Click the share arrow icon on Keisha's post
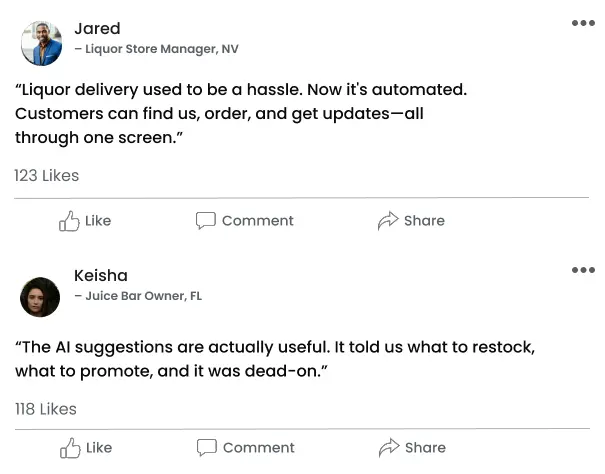The width and height of the screenshot is (605, 474). click(389, 448)
